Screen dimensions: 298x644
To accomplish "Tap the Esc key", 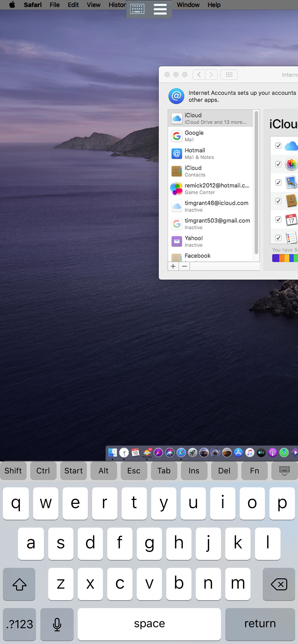I will (x=134, y=471).
